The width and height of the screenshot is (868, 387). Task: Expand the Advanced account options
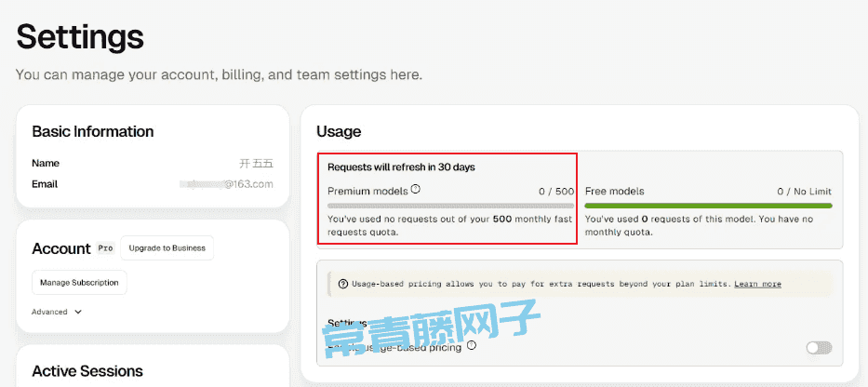tap(57, 312)
